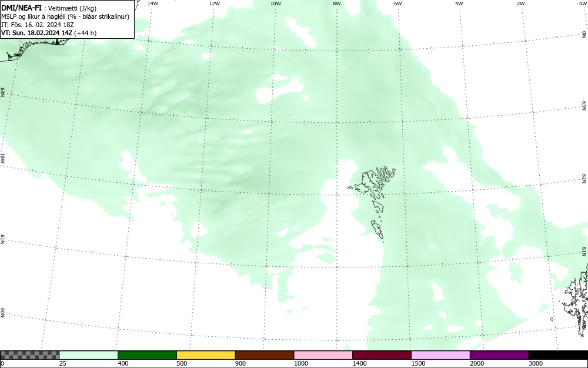The image size is (588, 368).
Task: Click the 18W label on left edge
Action: click(x=2, y=158)
